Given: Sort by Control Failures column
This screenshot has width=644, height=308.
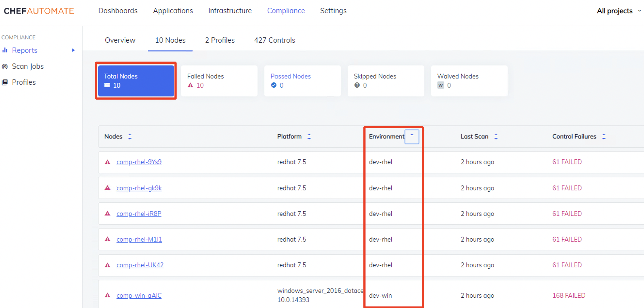Looking at the screenshot, I should tap(604, 136).
